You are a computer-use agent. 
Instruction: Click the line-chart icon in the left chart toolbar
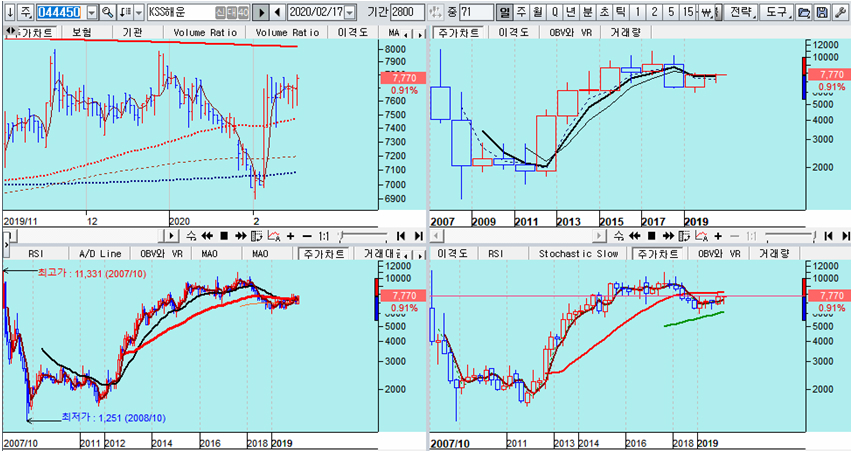coord(275,236)
